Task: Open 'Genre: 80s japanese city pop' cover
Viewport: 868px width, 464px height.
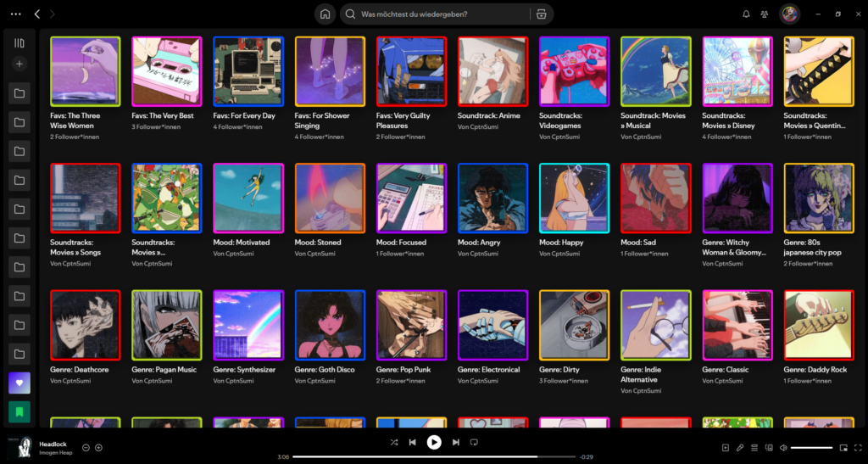Action: click(x=819, y=198)
